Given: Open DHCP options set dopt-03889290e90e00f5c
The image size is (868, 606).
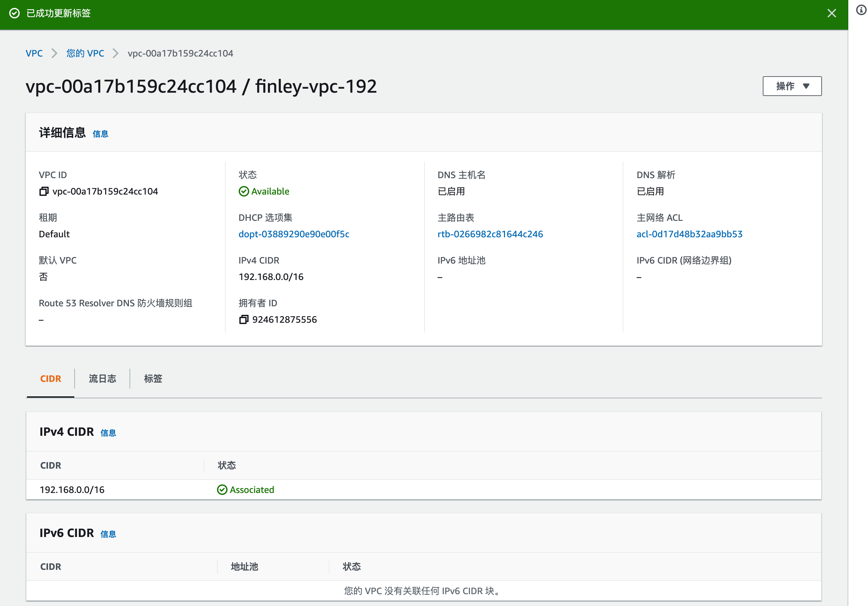Looking at the screenshot, I should coord(294,234).
